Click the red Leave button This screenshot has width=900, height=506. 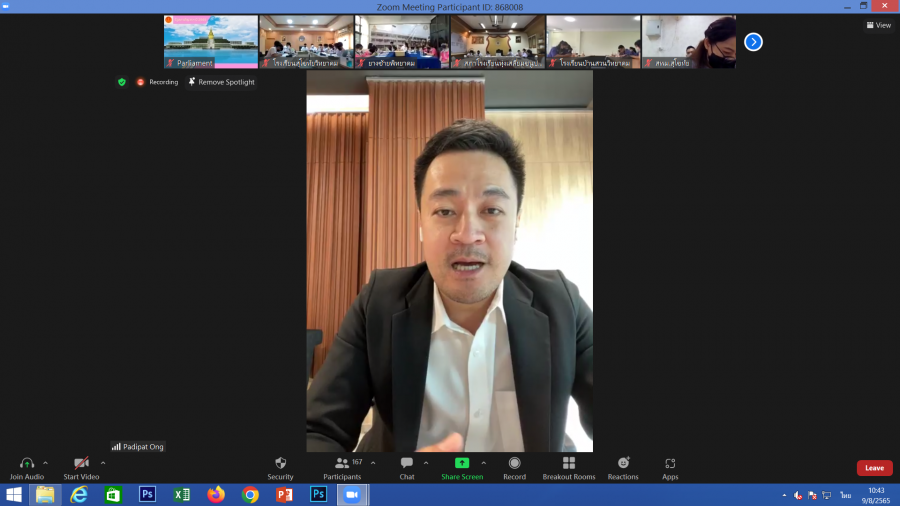coord(874,468)
